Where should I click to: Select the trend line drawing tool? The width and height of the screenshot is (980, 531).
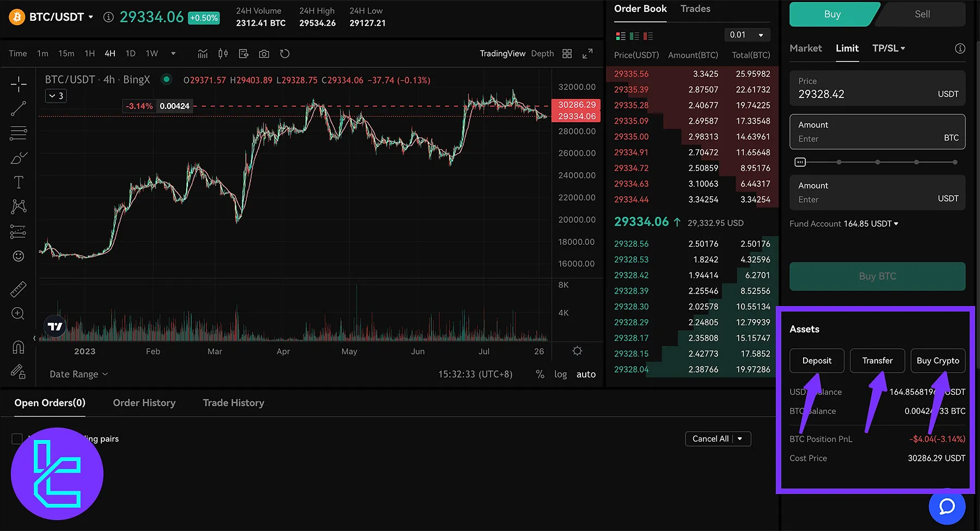pyautogui.click(x=19, y=109)
